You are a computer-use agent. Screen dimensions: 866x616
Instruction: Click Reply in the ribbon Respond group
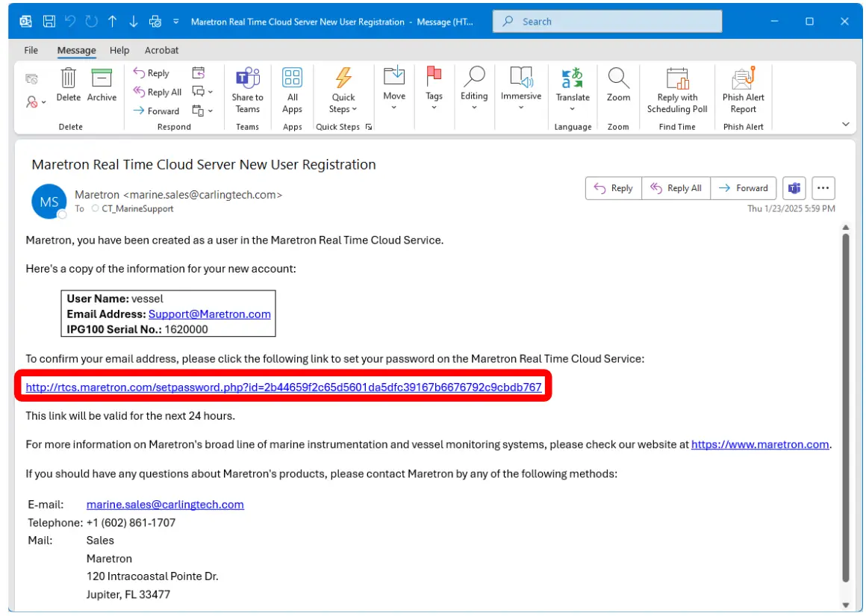[x=152, y=73]
